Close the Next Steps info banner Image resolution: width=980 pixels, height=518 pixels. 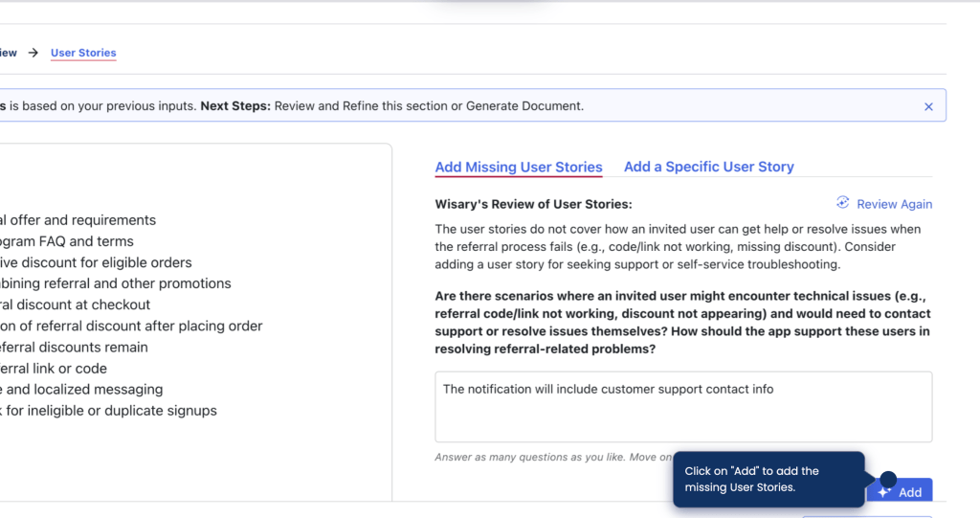click(x=927, y=106)
